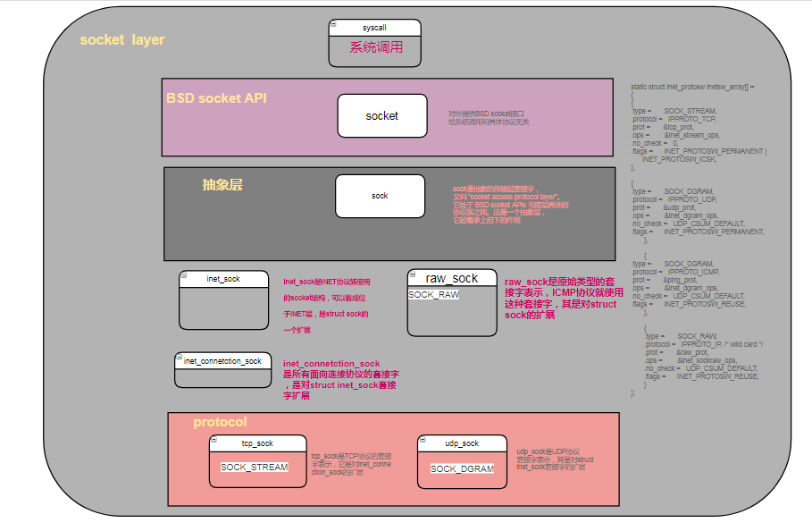Click the 'BSD socket API' heading

tap(216, 98)
